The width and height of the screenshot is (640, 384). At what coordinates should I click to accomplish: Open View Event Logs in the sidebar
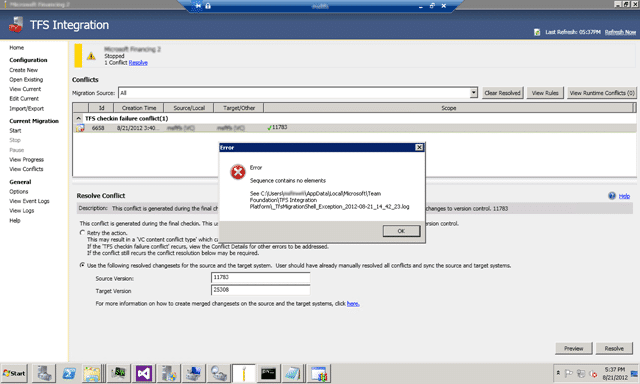29,201
